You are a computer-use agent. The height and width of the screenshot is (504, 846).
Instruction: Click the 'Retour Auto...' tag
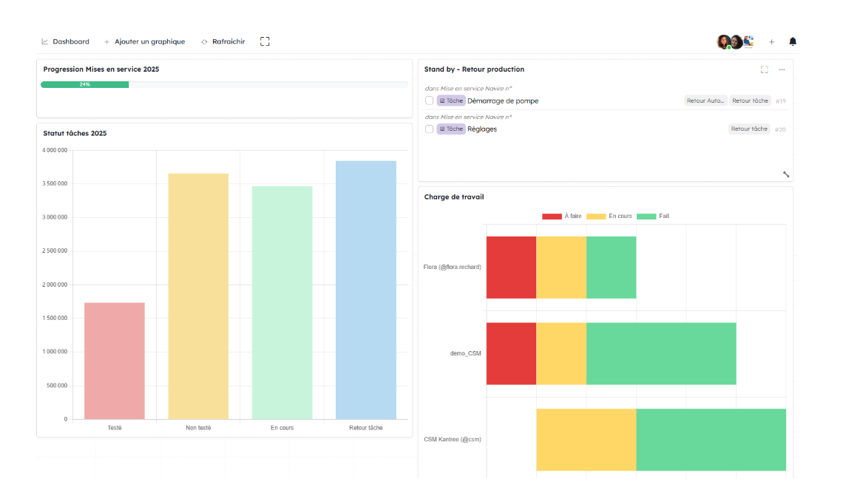[x=705, y=101]
